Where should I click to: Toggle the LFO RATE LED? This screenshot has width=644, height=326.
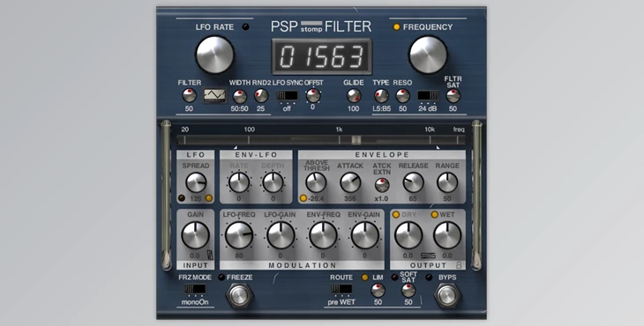[245, 27]
